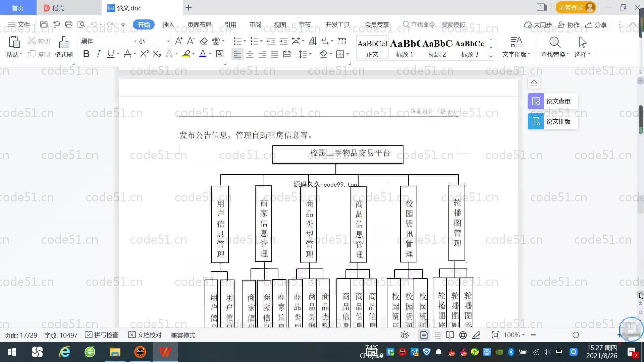Viewport: 644px width, 362px height.
Task: Clear formatting with eraser icon
Action: [204, 41]
